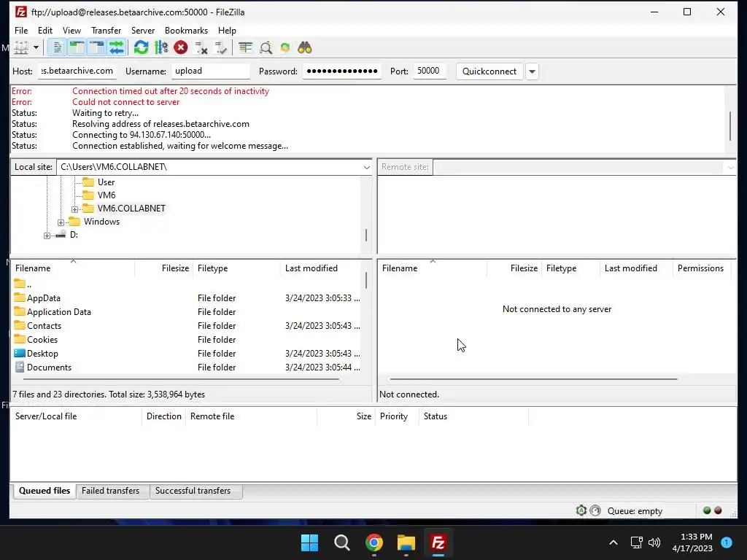Open the Bookmarks menu
The image size is (747, 560).
click(186, 31)
